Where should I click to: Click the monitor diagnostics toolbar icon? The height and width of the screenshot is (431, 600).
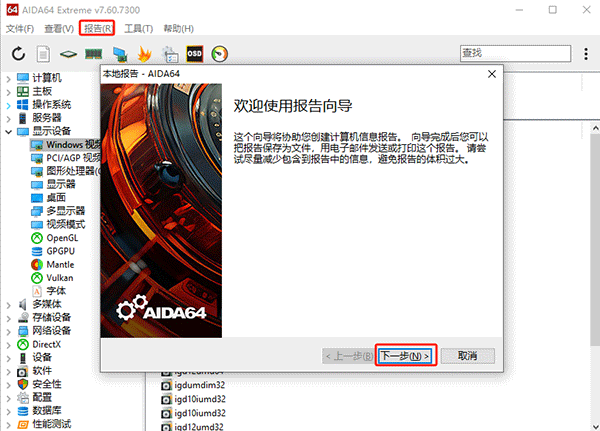pyautogui.click(x=120, y=54)
